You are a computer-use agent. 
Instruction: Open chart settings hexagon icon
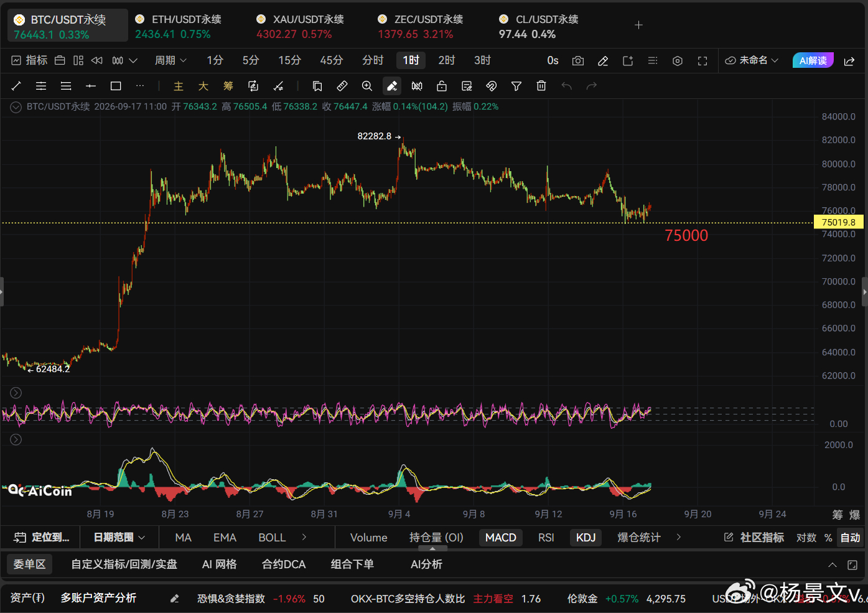[678, 60]
